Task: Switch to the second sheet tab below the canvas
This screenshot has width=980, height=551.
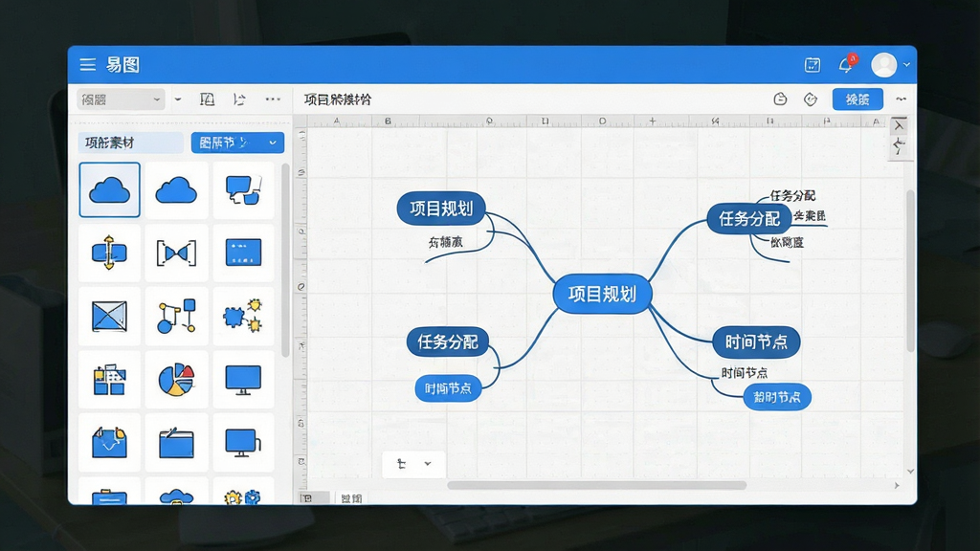Action: pos(351,497)
